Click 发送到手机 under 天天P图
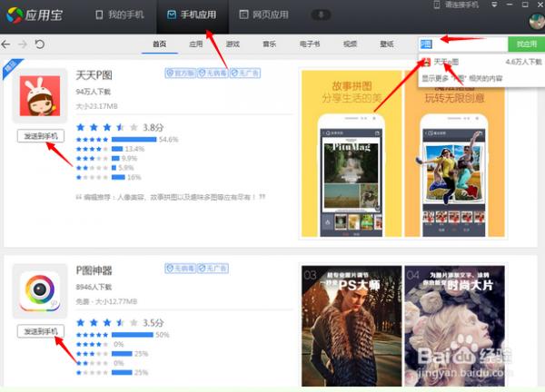This screenshot has height=392, width=545. (x=41, y=136)
